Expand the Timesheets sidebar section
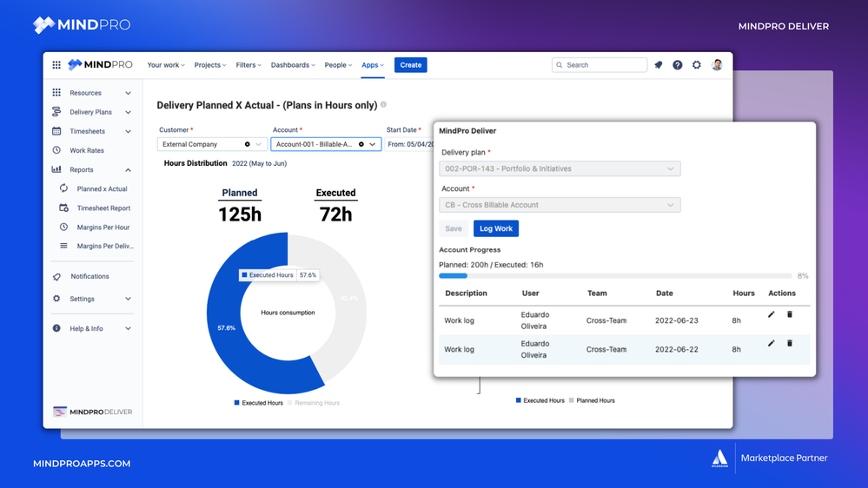868x488 pixels. [128, 132]
